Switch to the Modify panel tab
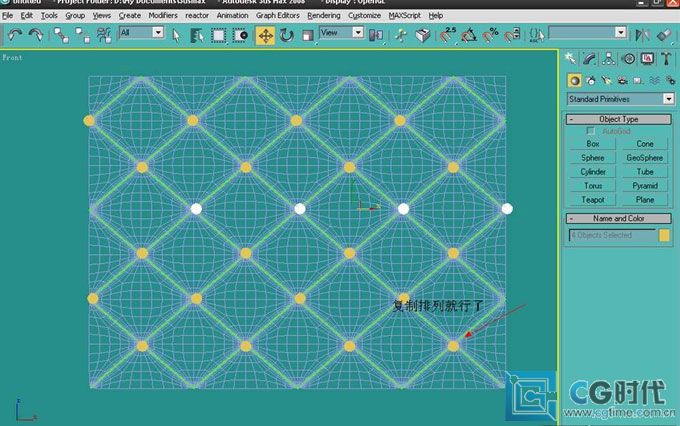 pos(589,59)
